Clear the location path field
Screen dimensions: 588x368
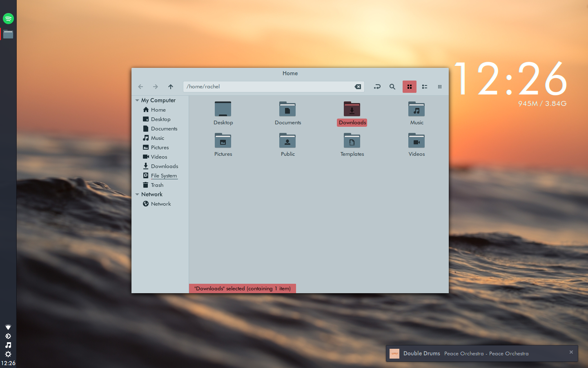[x=358, y=87]
